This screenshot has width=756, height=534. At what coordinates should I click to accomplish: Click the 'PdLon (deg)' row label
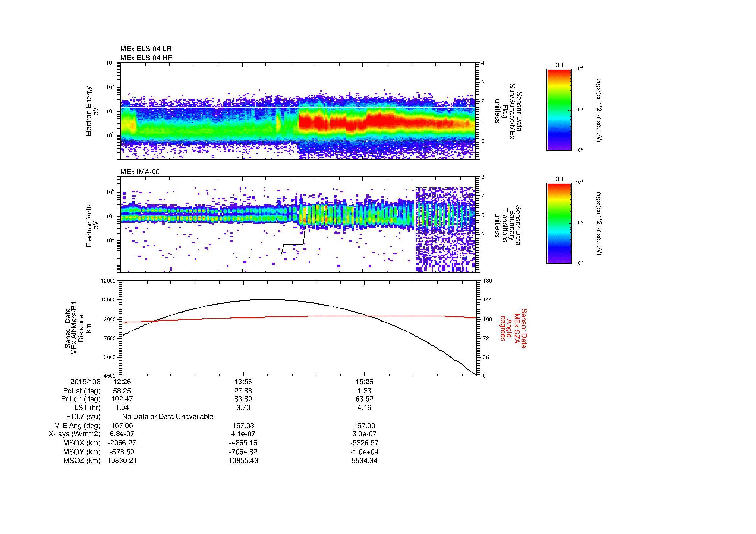click(x=81, y=399)
